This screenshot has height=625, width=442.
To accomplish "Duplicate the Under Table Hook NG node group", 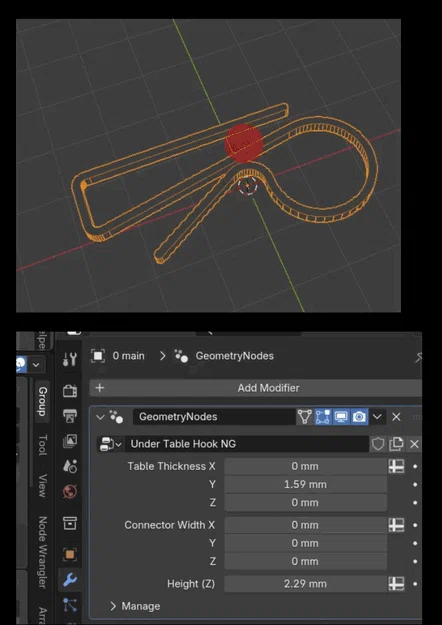I will coord(396,444).
